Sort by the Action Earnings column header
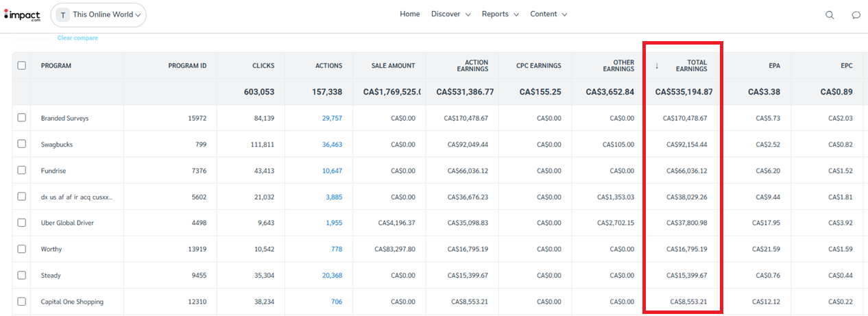 (x=472, y=66)
